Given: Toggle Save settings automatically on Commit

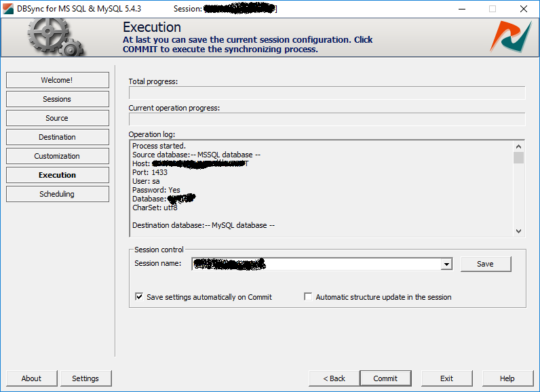Looking at the screenshot, I should [x=139, y=296].
